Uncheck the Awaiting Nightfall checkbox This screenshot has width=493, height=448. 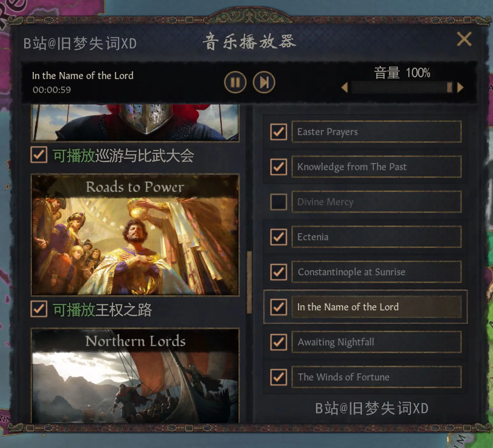point(278,342)
